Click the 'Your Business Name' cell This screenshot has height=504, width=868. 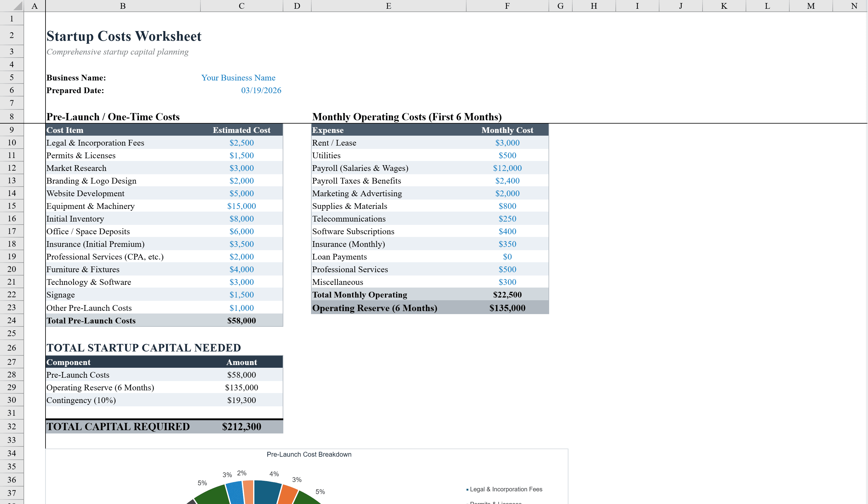(x=238, y=77)
